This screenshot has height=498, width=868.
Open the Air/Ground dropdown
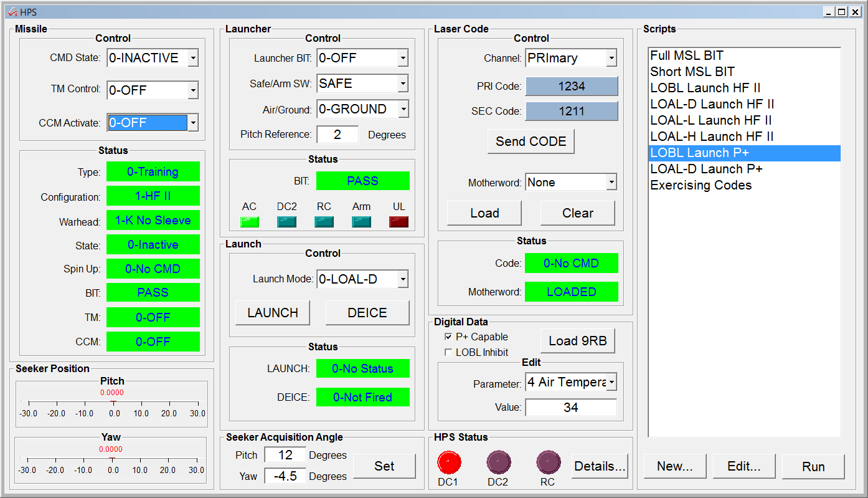(403, 109)
